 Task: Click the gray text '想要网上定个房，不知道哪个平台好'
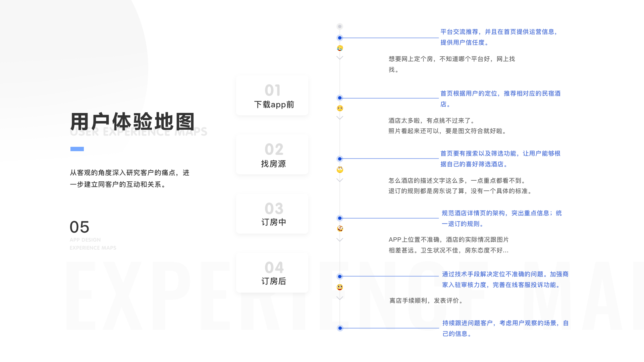[x=439, y=59]
